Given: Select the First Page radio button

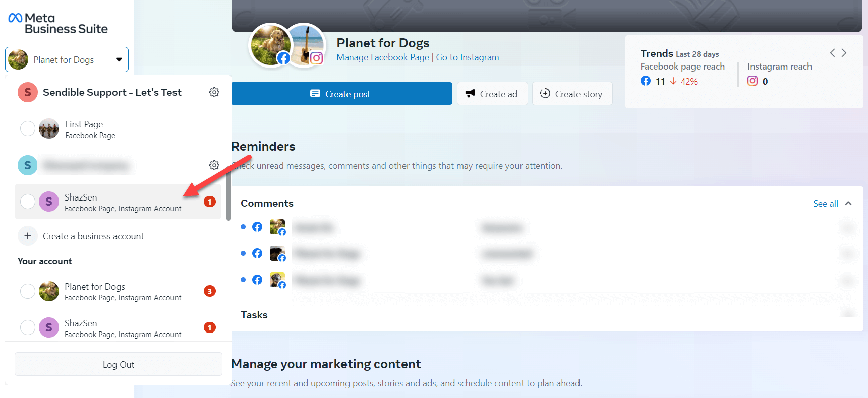Looking at the screenshot, I should (28, 128).
